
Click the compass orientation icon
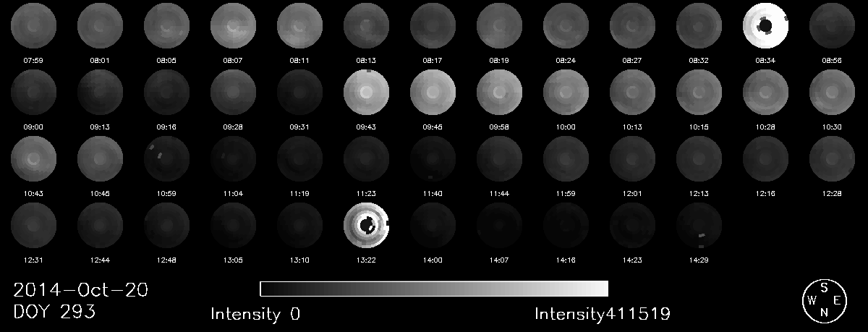click(825, 299)
